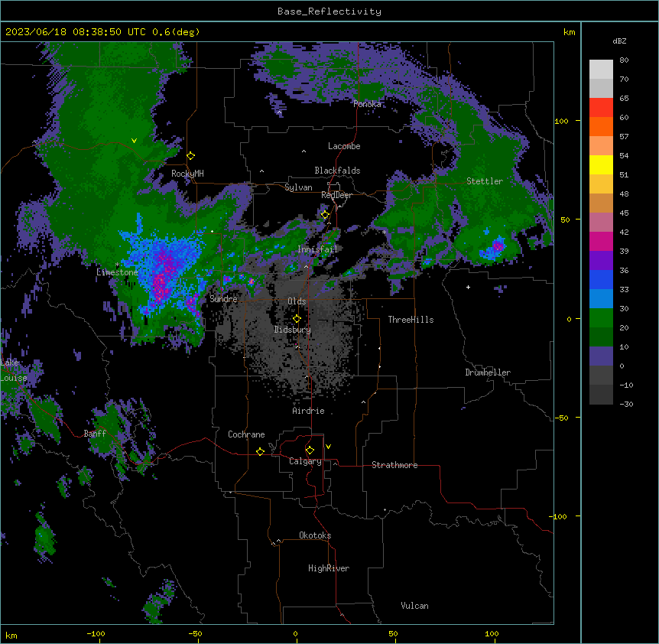Select the Drumheller label
Screen dimensions: 659x644
tap(488, 372)
